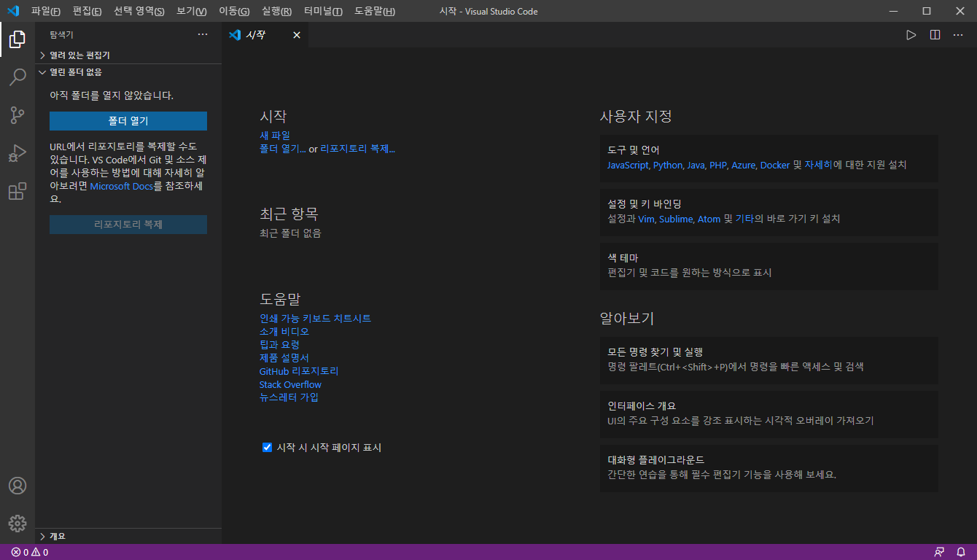Viewport: 977px width, 560px height.
Task: Open the 탐색기 panel ellipsis menu
Action: (203, 34)
